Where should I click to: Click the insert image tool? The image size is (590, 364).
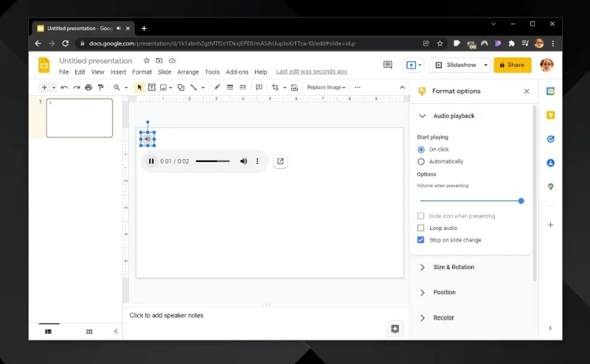[x=163, y=87]
